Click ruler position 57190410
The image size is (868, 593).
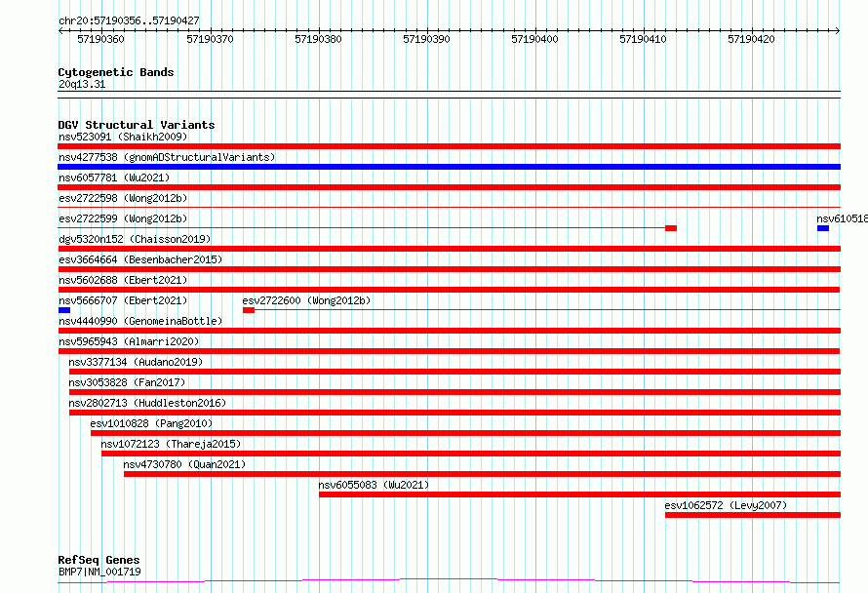point(643,39)
